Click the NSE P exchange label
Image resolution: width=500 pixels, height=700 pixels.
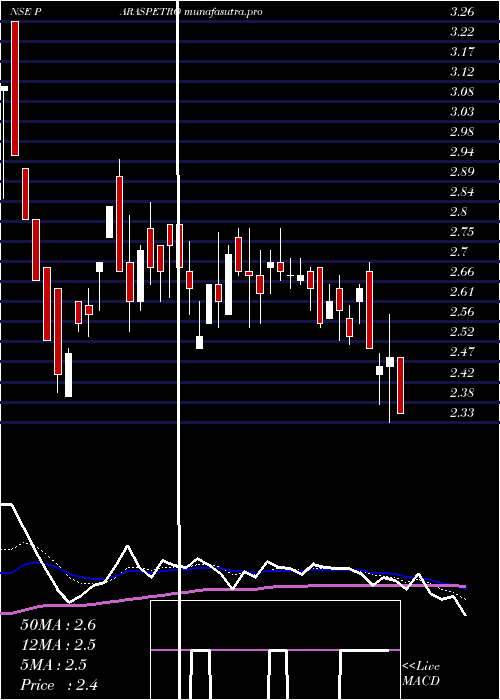click(26, 12)
